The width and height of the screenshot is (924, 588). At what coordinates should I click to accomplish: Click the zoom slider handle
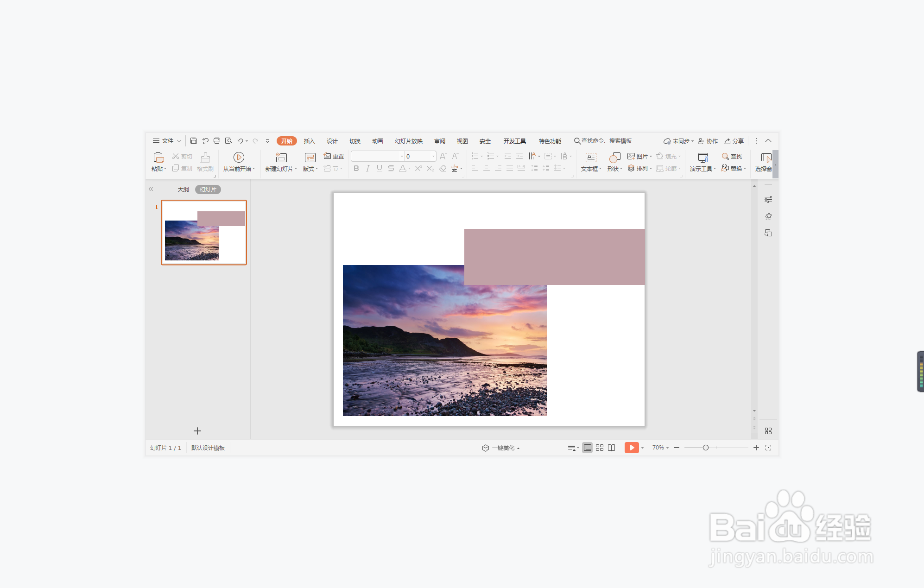coord(705,448)
